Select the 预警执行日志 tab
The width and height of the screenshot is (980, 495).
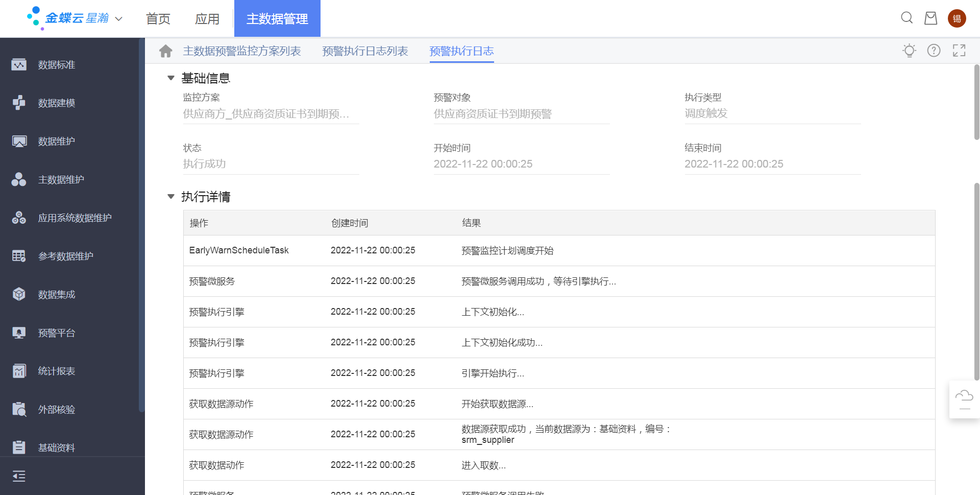461,51
